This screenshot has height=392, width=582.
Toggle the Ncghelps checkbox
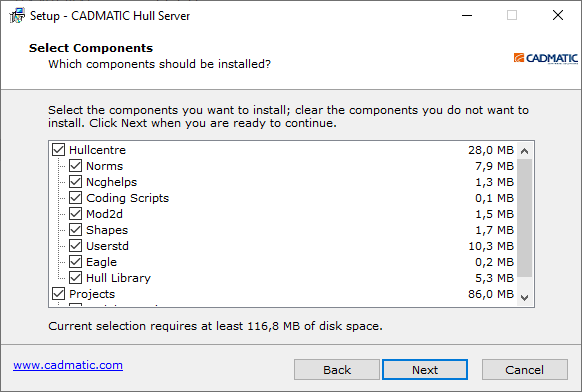[x=75, y=182]
